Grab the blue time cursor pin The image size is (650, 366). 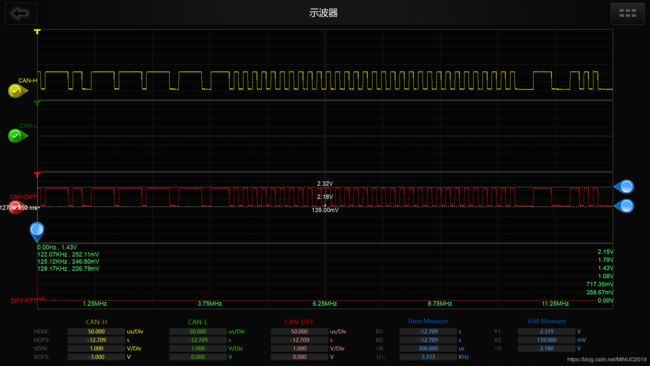[x=37, y=231]
